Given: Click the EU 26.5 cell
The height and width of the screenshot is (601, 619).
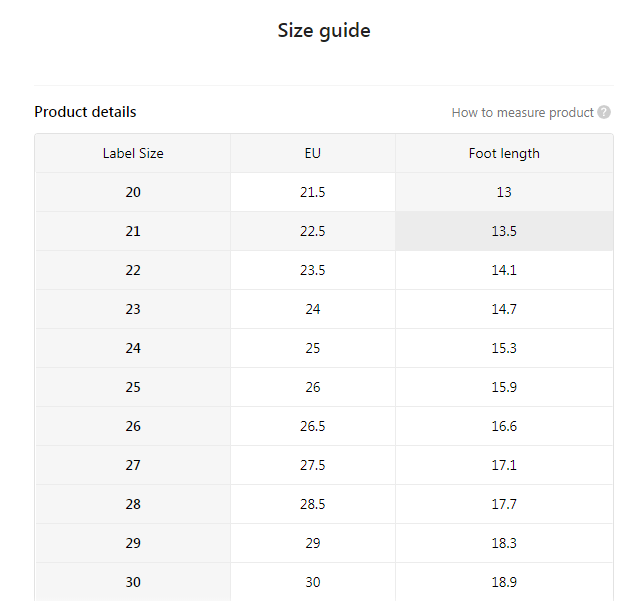Looking at the screenshot, I should tap(313, 426).
